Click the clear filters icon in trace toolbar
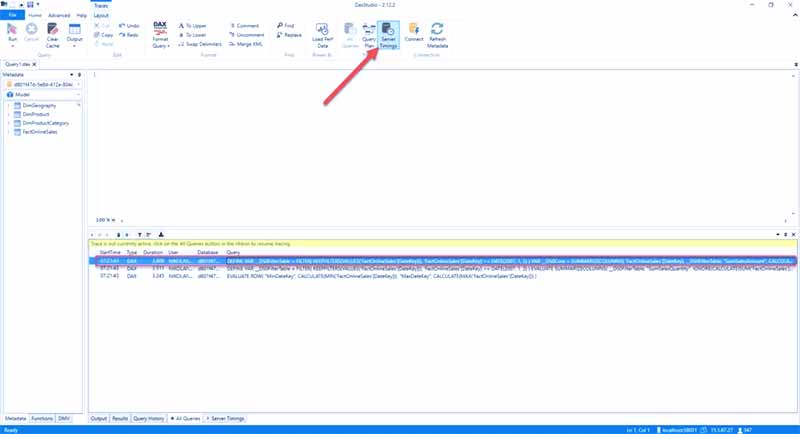This screenshot has height=434, width=800. tap(148, 235)
